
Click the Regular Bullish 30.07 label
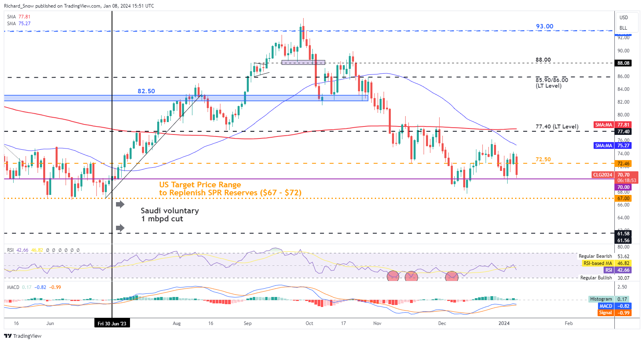click(605, 278)
